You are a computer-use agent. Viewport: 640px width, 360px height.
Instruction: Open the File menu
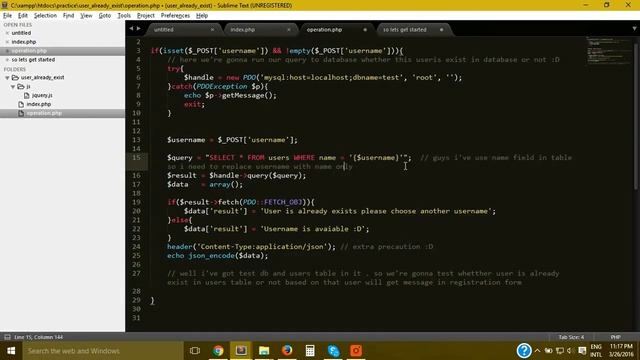[x=7, y=16]
